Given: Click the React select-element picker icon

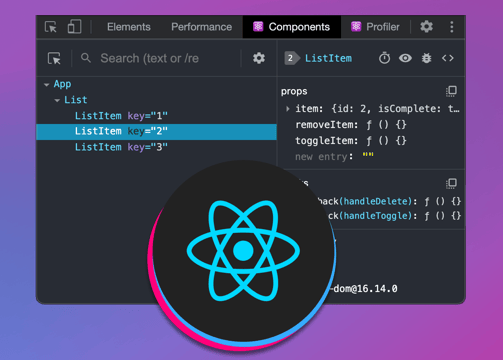Looking at the screenshot, I should pyautogui.click(x=54, y=58).
